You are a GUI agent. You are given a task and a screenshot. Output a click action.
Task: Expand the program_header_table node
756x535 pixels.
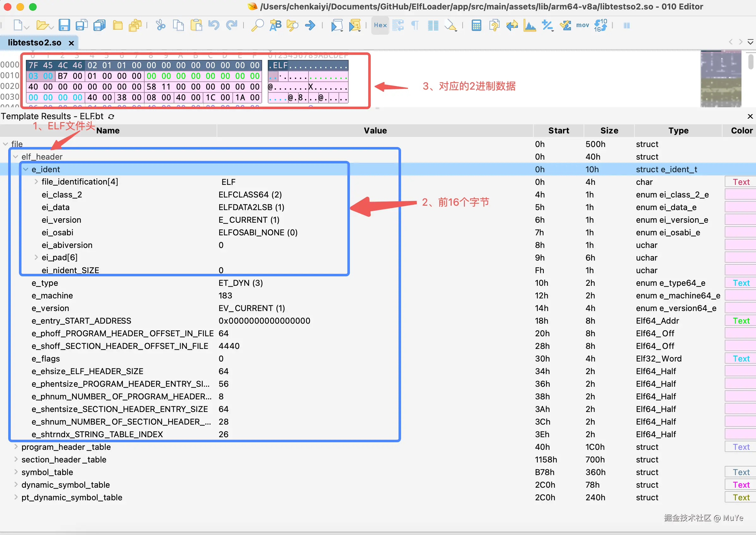click(x=15, y=447)
